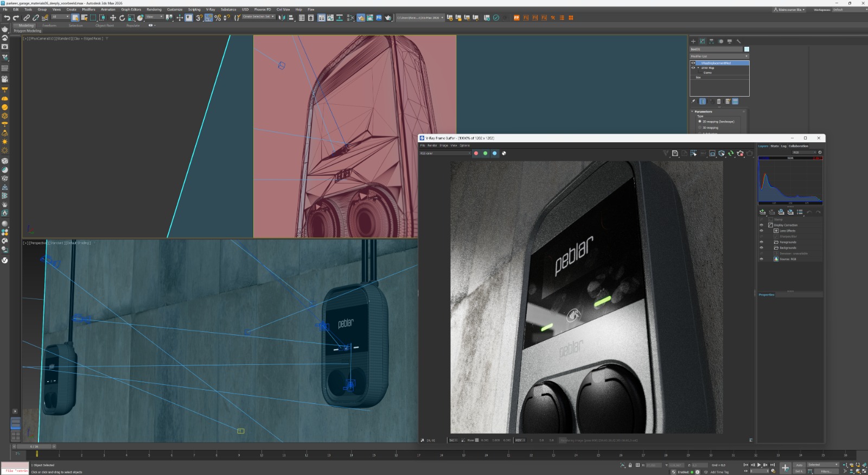The width and height of the screenshot is (868, 475).
Task: Enable region render in V-Ray Frame Buffer
Action: (712, 154)
